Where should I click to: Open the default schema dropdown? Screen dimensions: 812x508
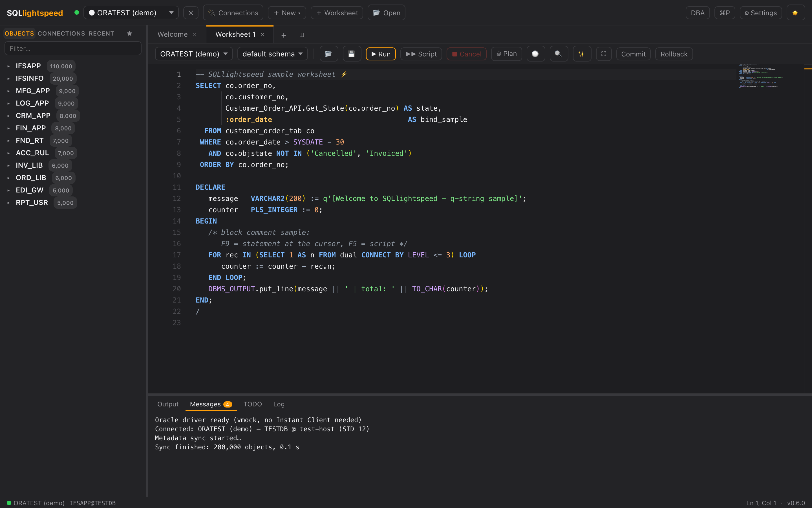(x=272, y=54)
